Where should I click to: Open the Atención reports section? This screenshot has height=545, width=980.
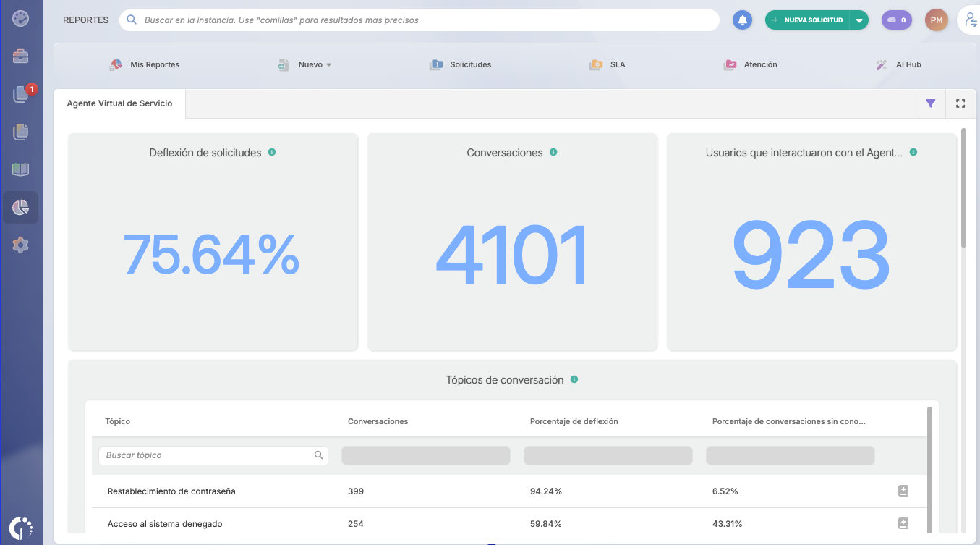pyautogui.click(x=750, y=64)
